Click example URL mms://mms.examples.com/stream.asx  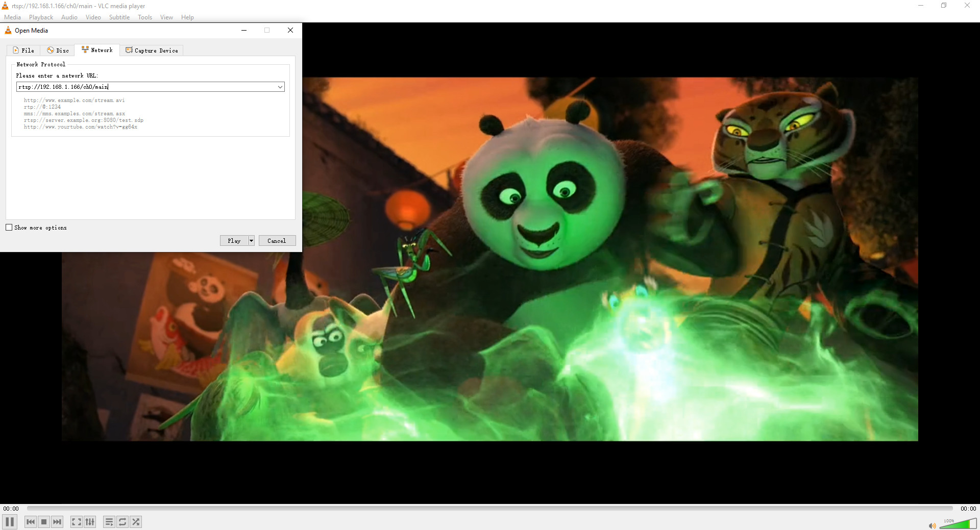pyautogui.click(x=75, y=114)
